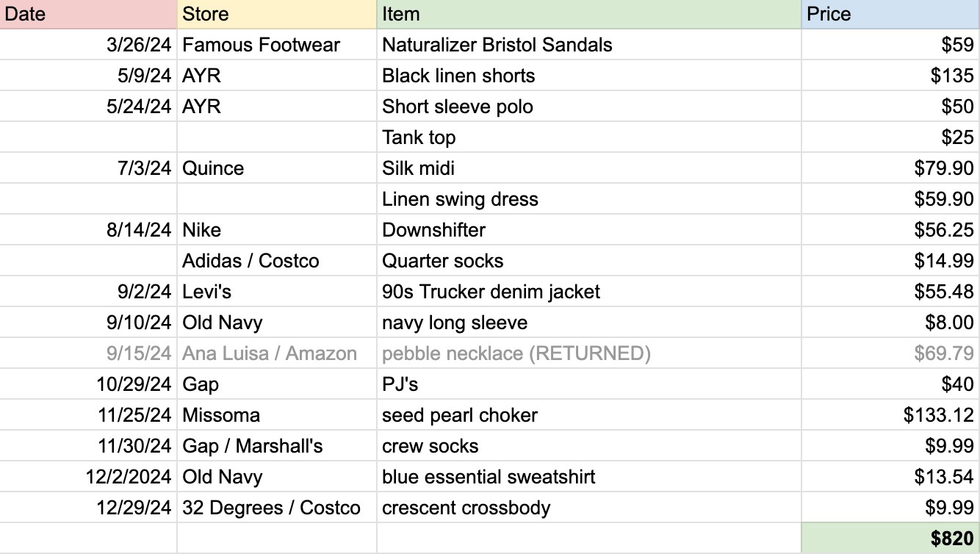Click the crescent crossbody item cell
980x554 pixels.
pyautogui.click(x=589, y=508)
